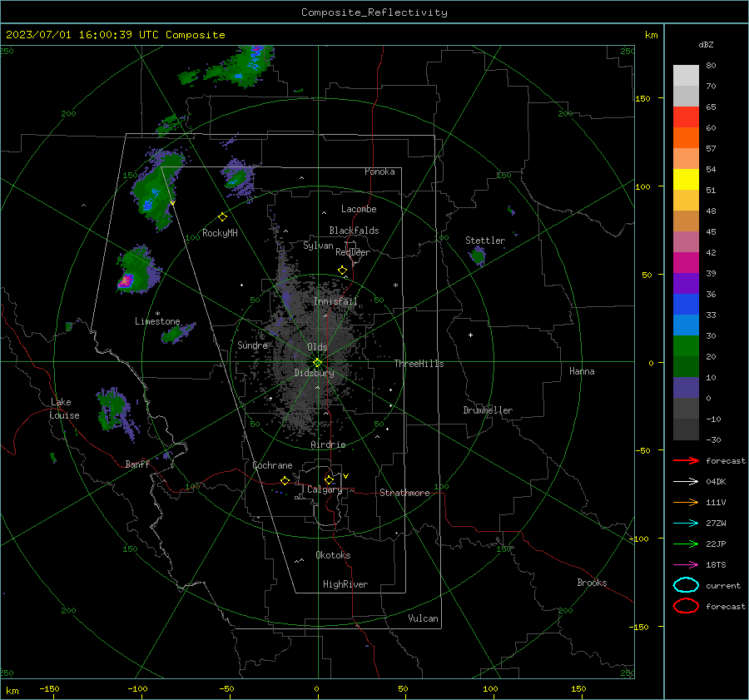Click the blue 33-36 dBZ color swatch
Screen dimensions: 749x700
(x=686, y=305)
